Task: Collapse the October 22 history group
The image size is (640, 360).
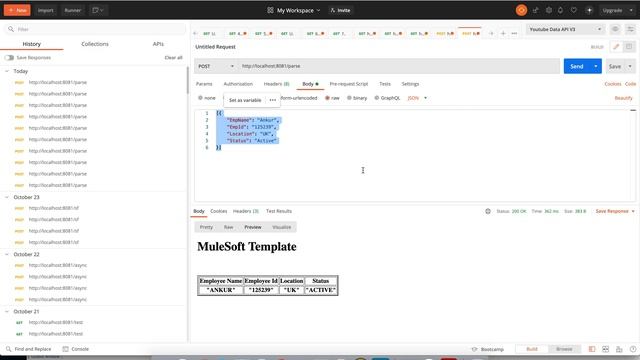Action: [x=7, y=254]
